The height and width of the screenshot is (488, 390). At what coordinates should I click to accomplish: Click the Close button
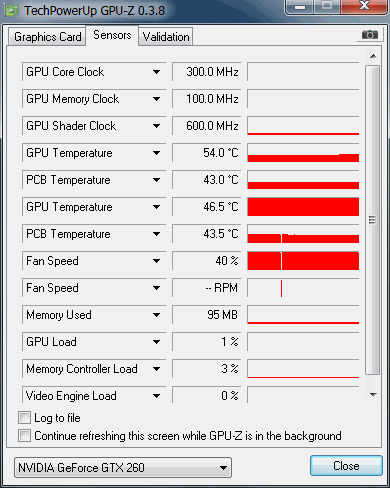coord(346,466)
